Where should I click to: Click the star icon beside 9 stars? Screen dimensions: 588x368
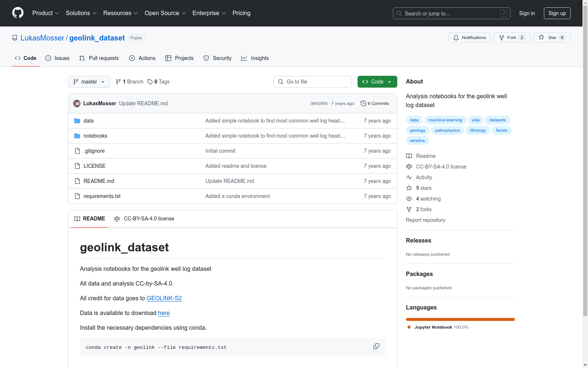(x=409, y=188)
